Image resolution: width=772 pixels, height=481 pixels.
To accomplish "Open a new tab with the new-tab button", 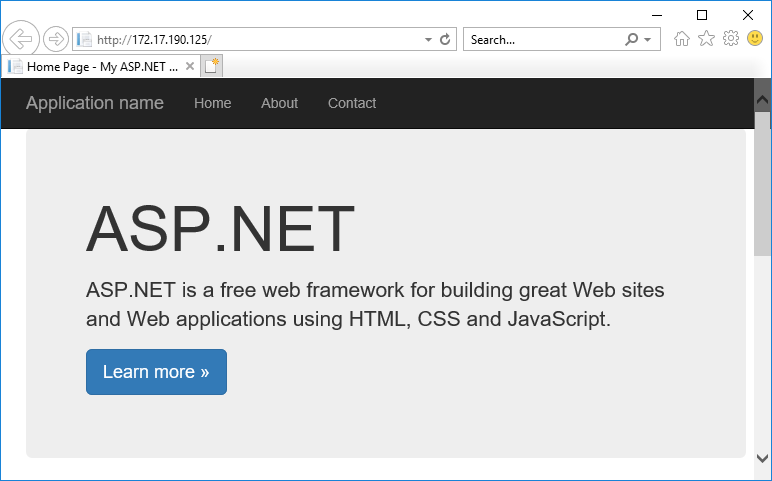I will pos(212,66).
